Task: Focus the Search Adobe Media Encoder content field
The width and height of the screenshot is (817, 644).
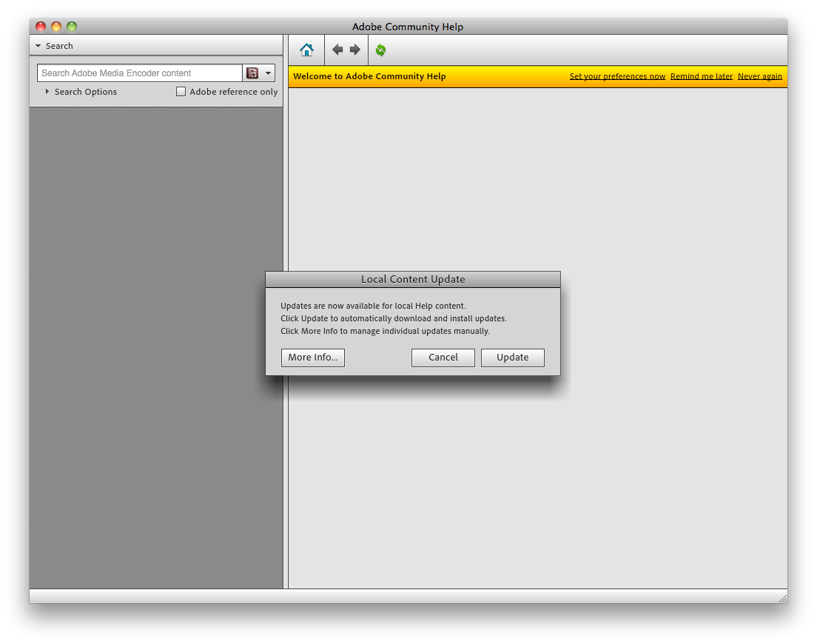Action: click(x=140, y=73)
